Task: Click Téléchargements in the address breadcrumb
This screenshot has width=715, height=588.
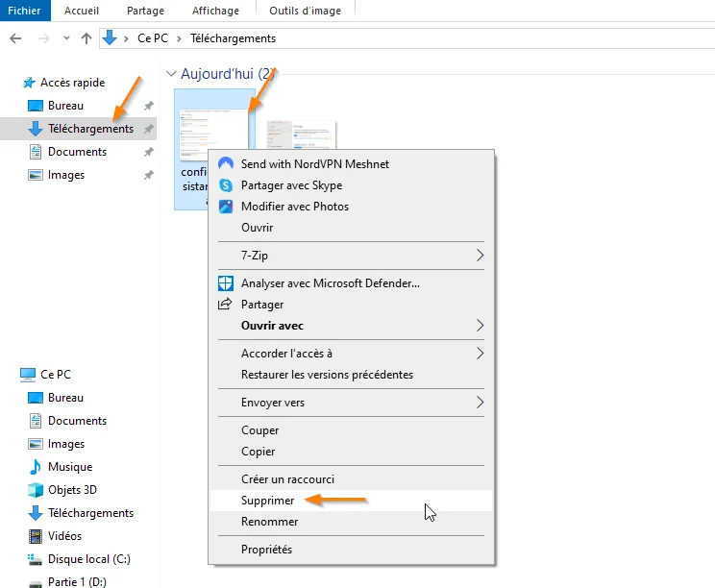Action: (233, 38)
